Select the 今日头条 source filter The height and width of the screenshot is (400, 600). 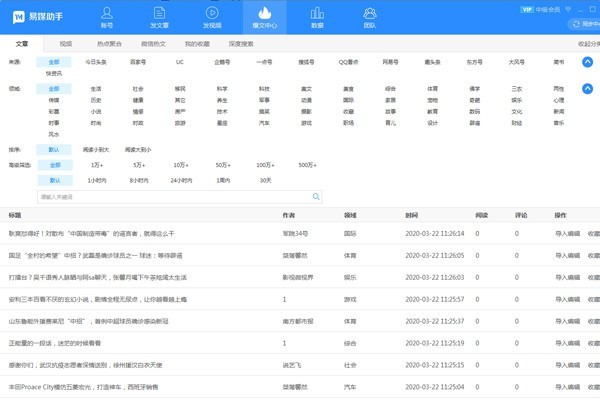tap(95, 62)
